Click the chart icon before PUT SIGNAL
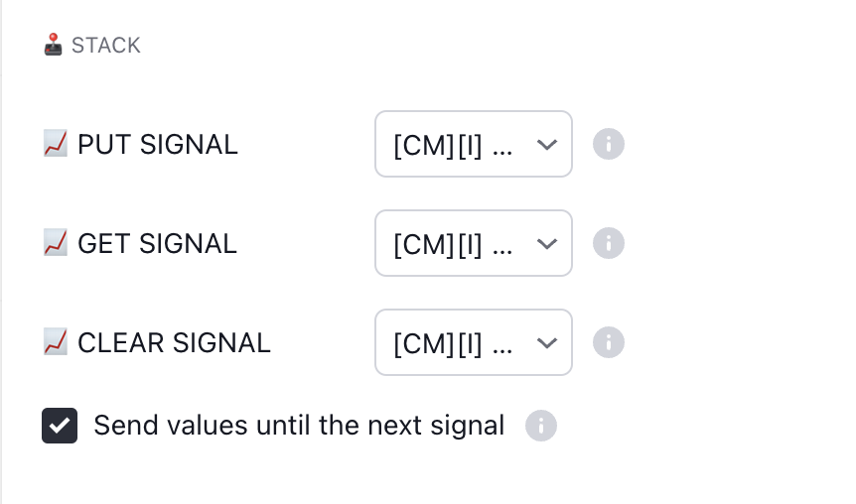856x504 pixels. click(x=56, y=144)
